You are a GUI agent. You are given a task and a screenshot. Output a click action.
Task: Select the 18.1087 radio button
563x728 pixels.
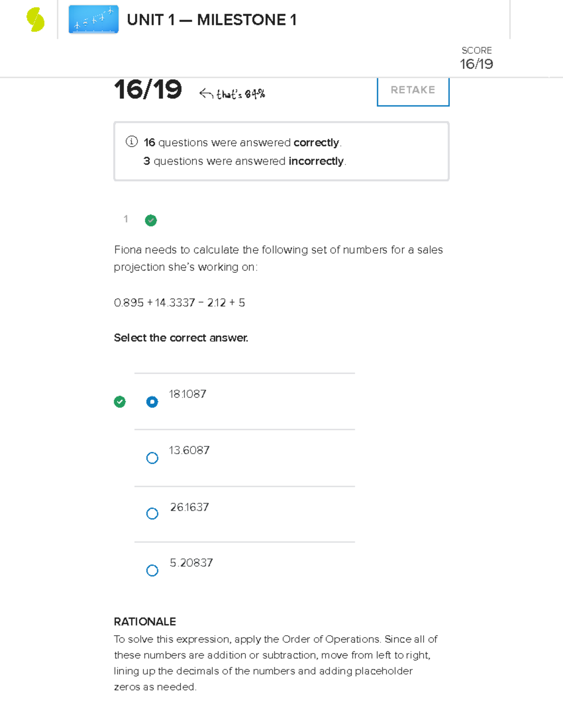152,402
